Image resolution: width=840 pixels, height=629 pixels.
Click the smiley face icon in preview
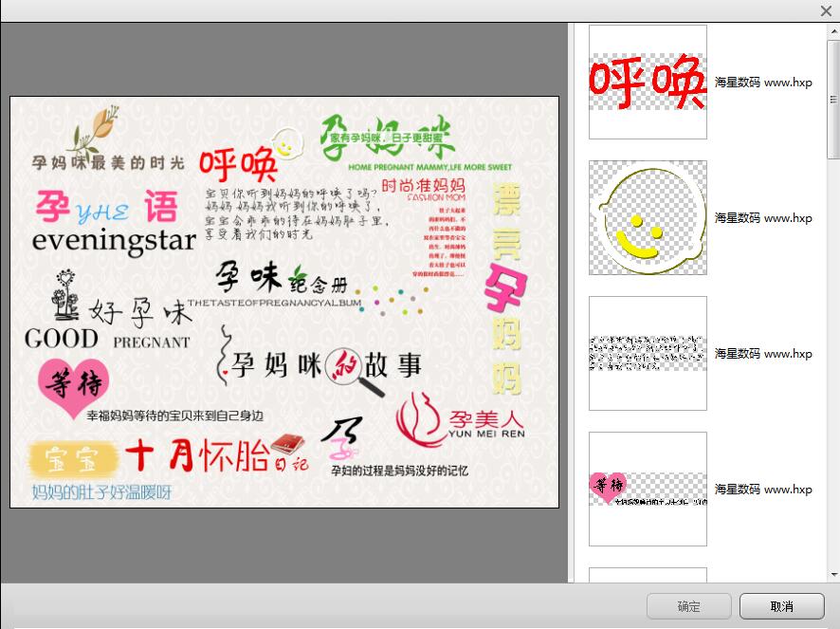tap(285, 145)
